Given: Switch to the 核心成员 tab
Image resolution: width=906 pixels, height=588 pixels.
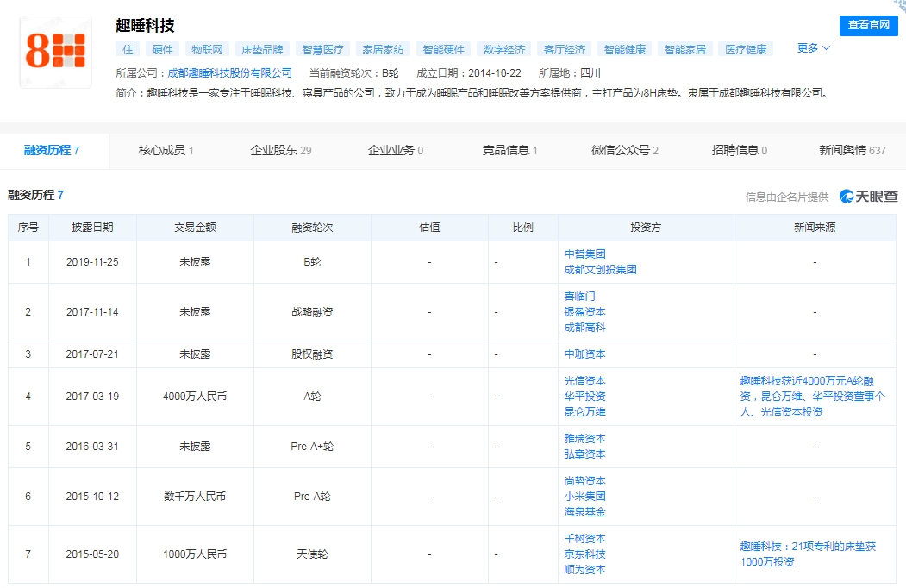Looking at the screenshot, I should [x=166, y=150].
